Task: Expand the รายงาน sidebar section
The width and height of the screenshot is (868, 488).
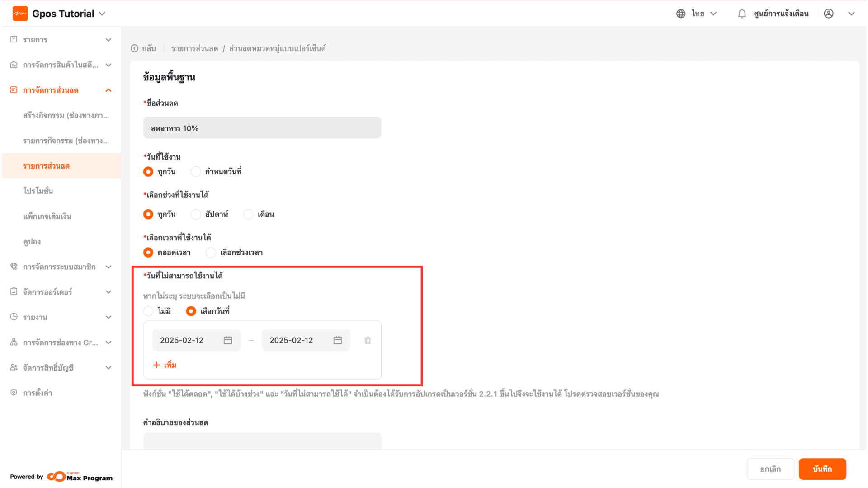Action: click(61, 317)
